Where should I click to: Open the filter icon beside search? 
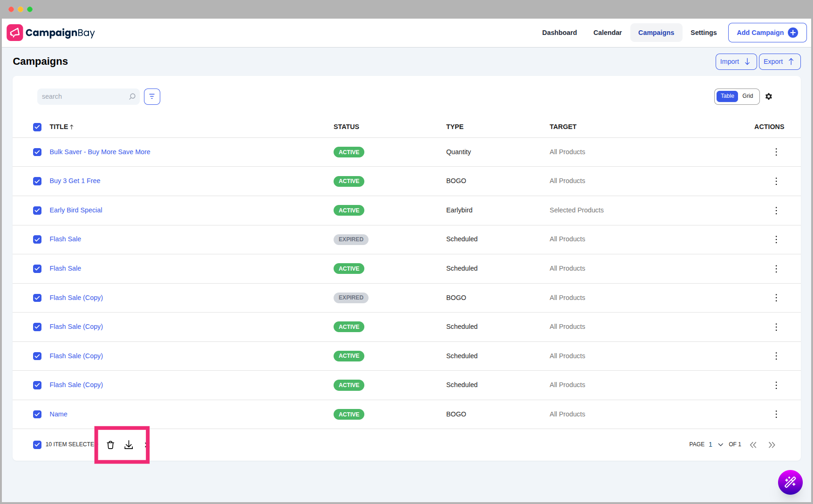click(x=152, y=96)
